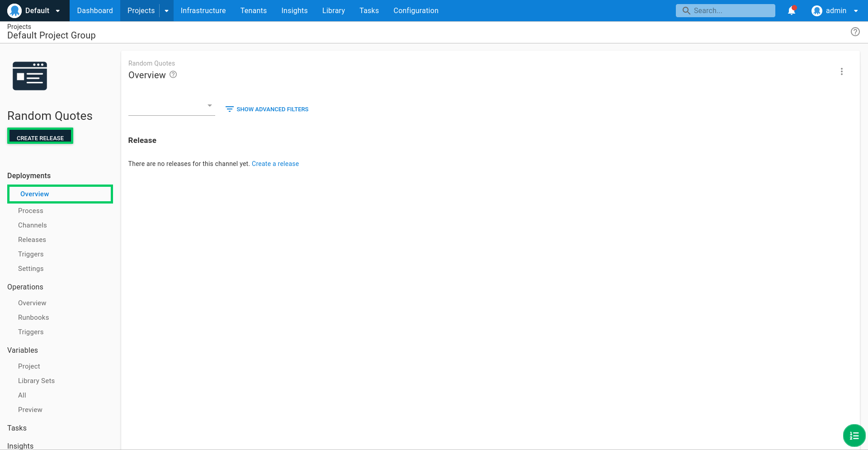This screenshot has width=868, height=450.
Task: Open Deployments Triggers sidebar item
Action: [31, 254]
